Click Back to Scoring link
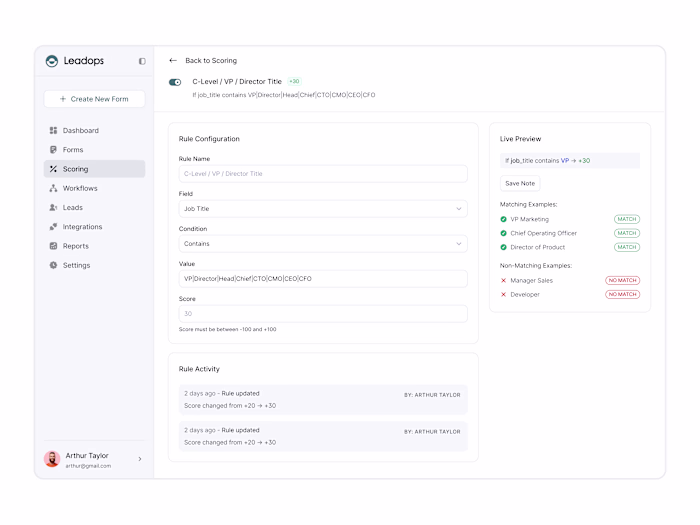The height and width of the screenshot is (525, 700). pyautogui.click(x=211, y=60)
